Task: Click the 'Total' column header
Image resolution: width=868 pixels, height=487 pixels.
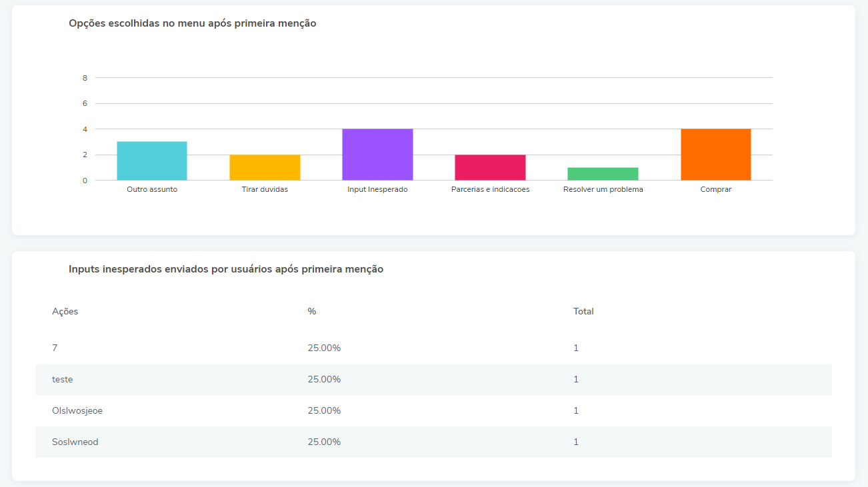Action: [x=583, y=311]
